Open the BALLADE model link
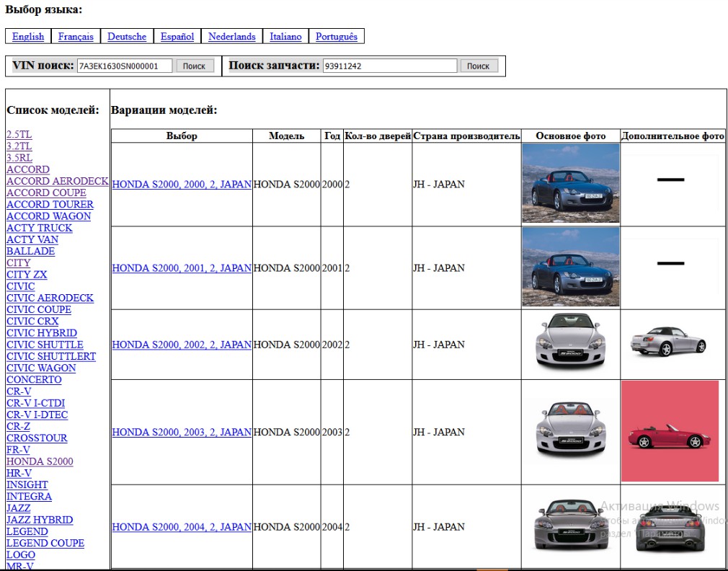Viewport: 728px width, 571px height. [x=31, y=251]
